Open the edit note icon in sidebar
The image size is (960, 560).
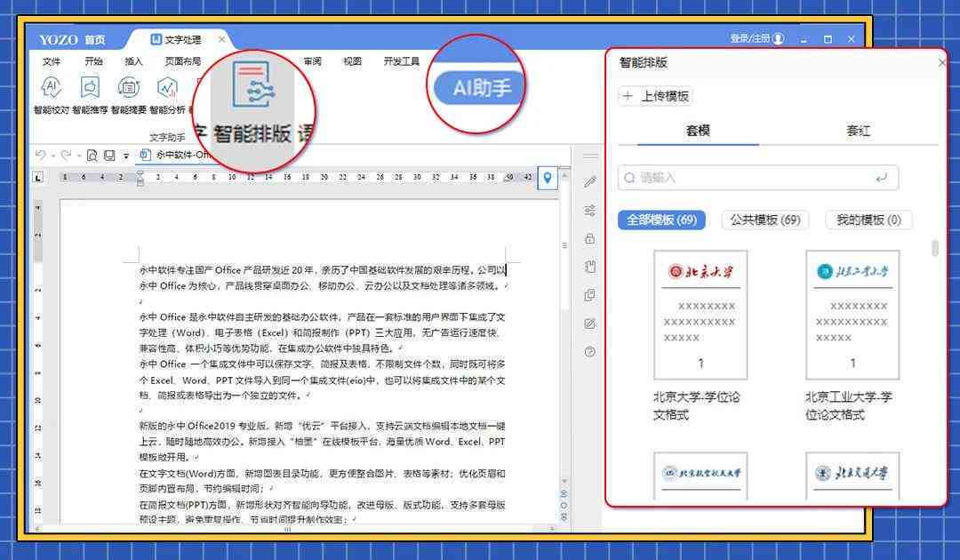(589, 324)
